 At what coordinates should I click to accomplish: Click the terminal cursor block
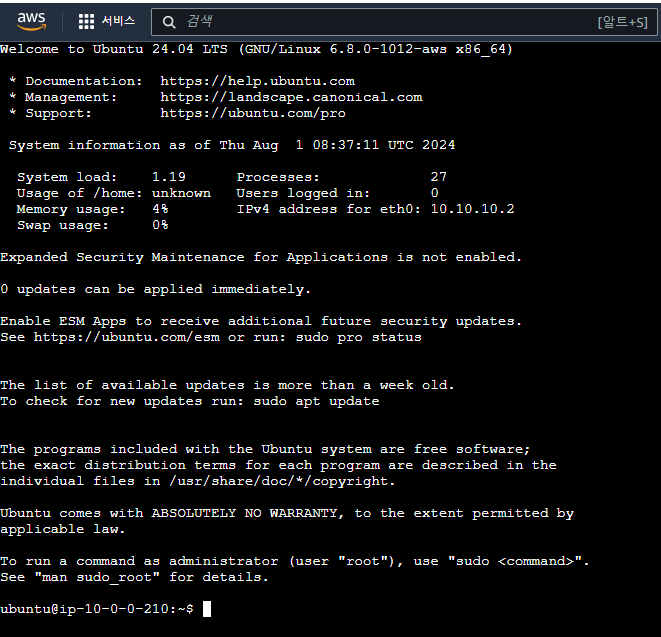(x=207, y=609)
